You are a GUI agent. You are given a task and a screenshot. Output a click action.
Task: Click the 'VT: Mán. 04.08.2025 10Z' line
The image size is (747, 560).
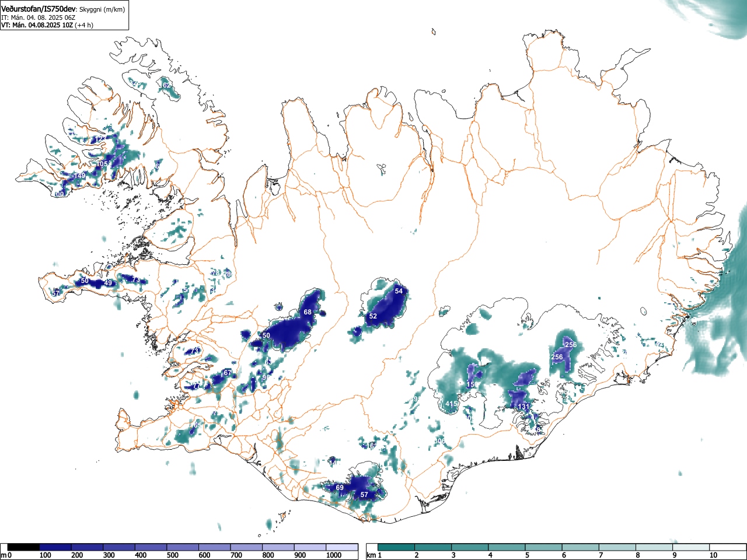click(36, 25)
